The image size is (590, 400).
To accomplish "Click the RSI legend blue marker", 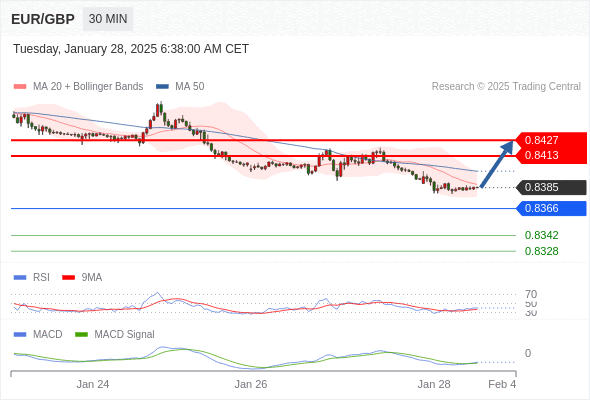I will pos(20,278).
